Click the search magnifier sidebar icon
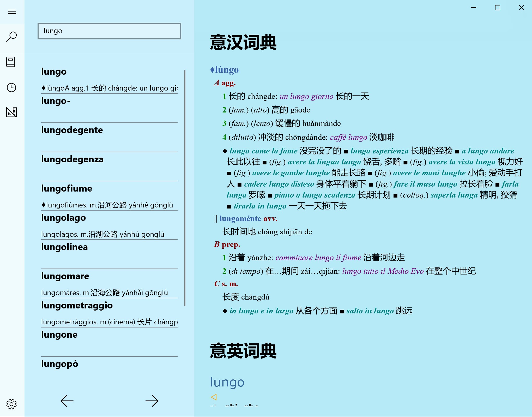Viewport: 532px width, 417px height. click(x=12, y=37)
